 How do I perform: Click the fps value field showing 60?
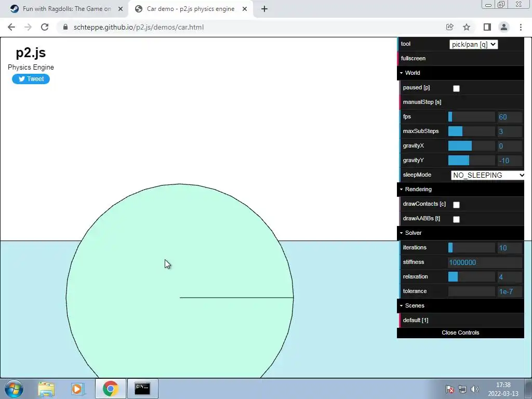(x=510, y=117)
